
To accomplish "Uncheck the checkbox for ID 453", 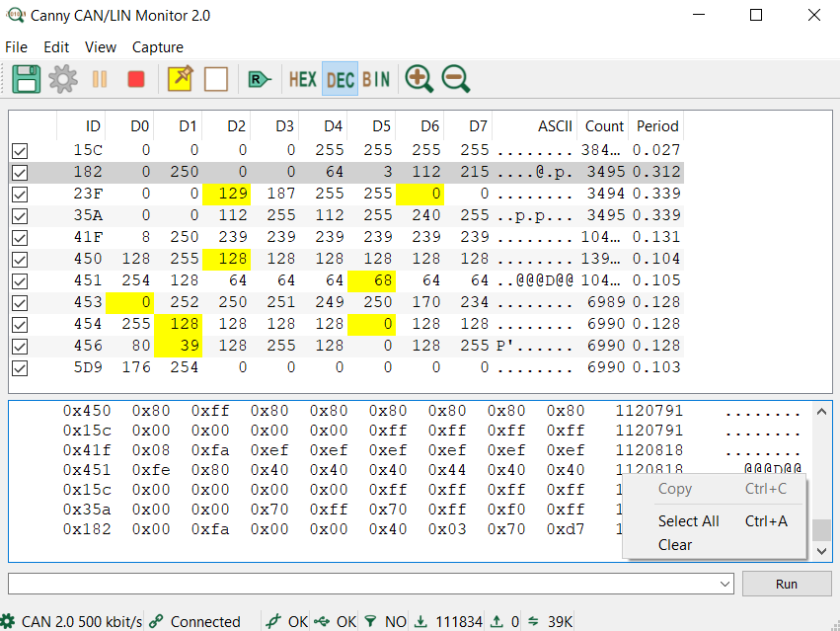I will click(x=20, y=303).
